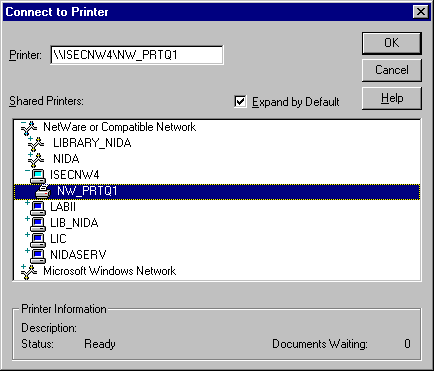
Task: Select the NW_PRTQ1 highlighted row text
Action: (87, 191)
